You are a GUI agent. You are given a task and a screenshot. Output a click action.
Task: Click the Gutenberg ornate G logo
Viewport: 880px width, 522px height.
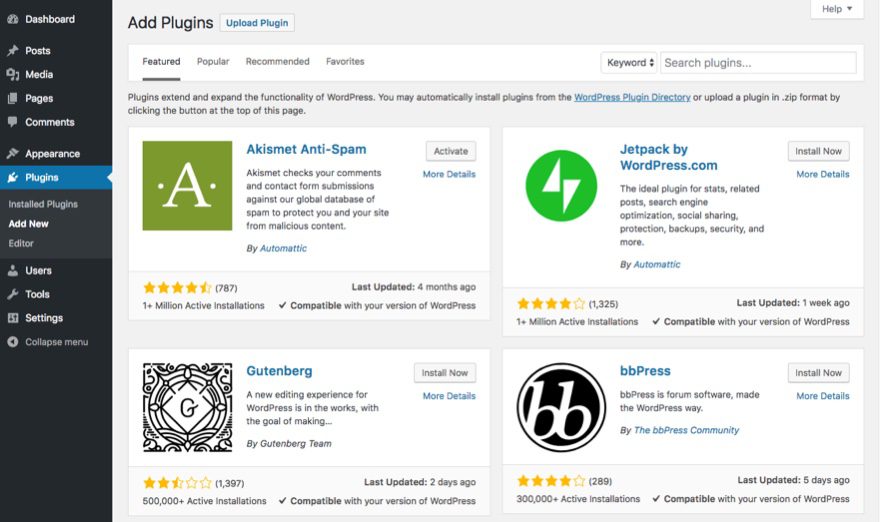187,407
